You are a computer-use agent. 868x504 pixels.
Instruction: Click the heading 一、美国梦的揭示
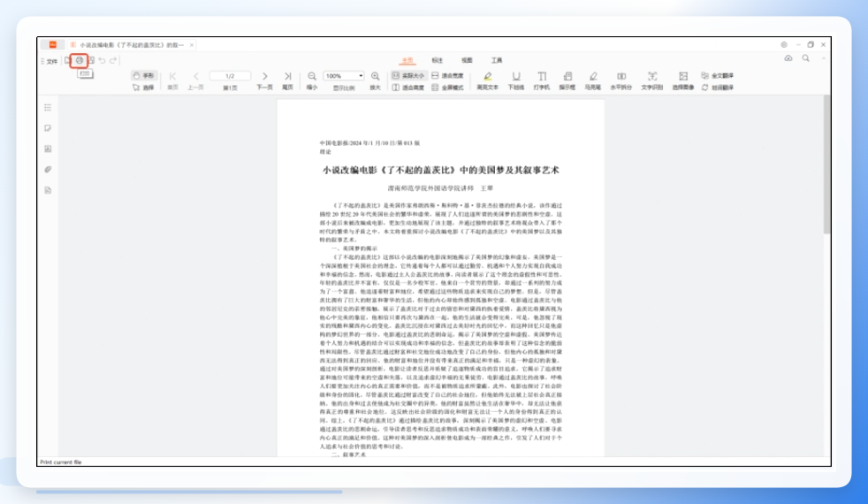(x=354, y=248)
